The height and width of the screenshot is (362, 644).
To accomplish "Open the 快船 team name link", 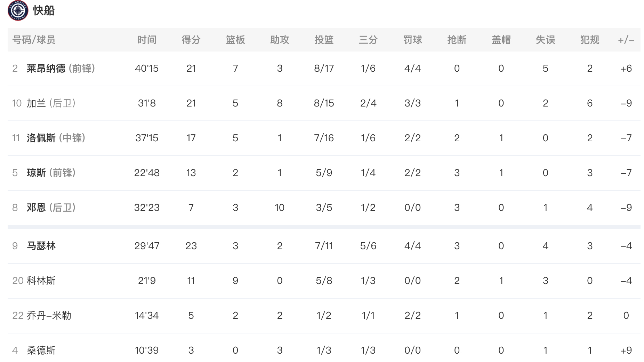I will (44, 10).
